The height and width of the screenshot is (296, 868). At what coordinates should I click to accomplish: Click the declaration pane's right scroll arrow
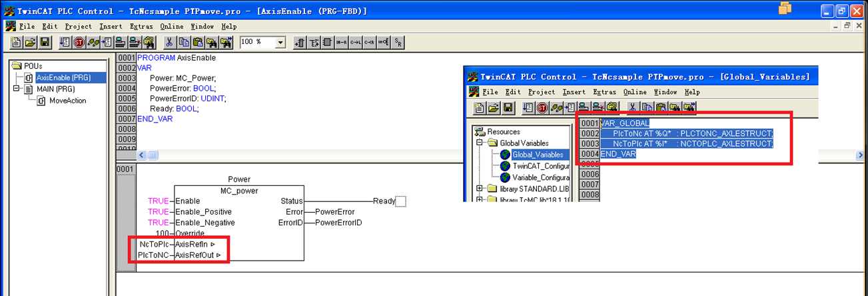[861, 155]
